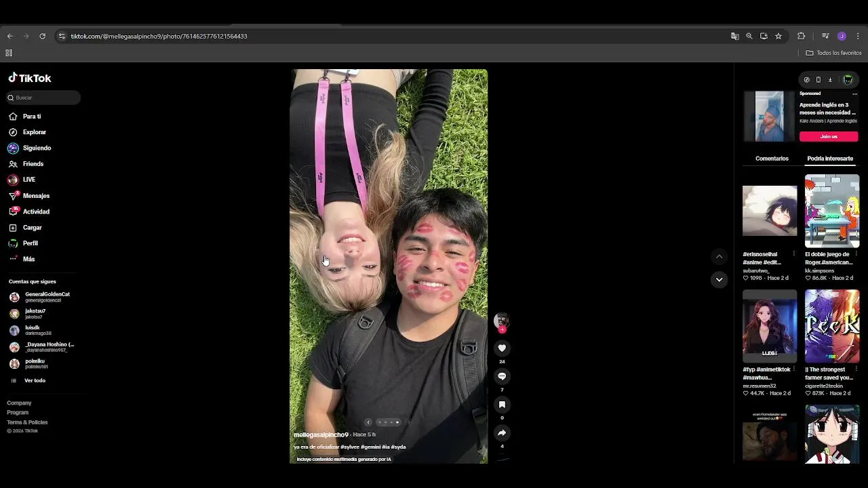Open El doble juego de Roger video
The image size is (868, 488).
(832, 211)
